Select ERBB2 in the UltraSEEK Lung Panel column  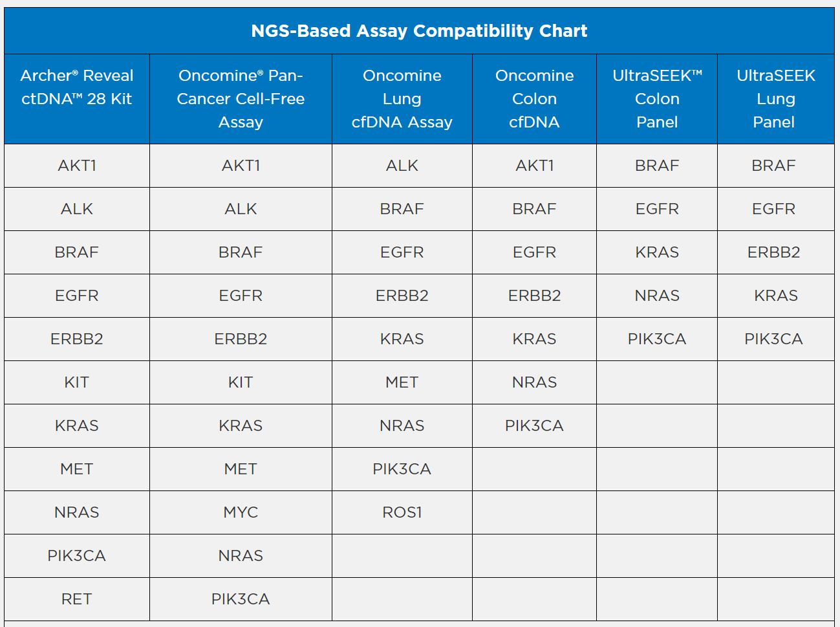click(773, 252)
